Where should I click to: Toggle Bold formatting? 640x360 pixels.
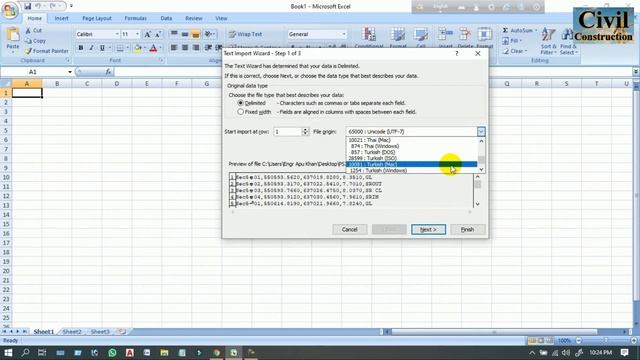(x=81, y=48)
